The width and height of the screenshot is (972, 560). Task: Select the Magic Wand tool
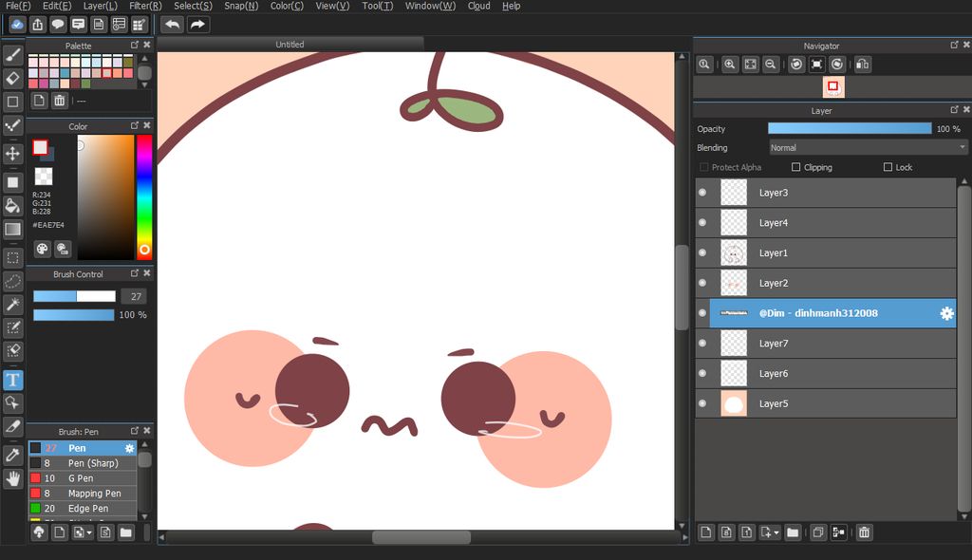[x=13, y=304]
